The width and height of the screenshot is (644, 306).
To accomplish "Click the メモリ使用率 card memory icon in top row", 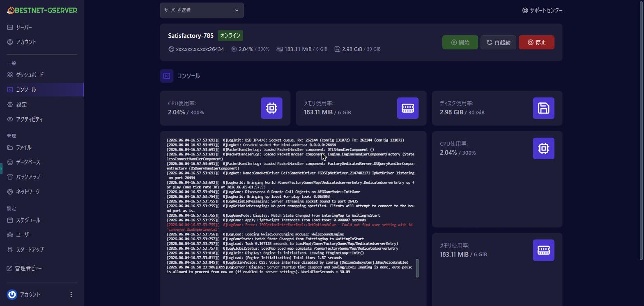I will click(408, 108).
